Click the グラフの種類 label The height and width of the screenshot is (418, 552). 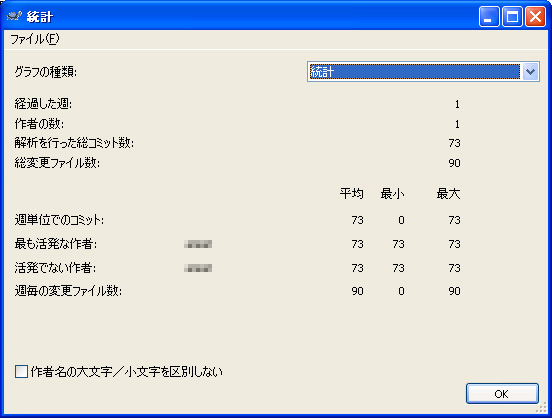click(46, 72)
